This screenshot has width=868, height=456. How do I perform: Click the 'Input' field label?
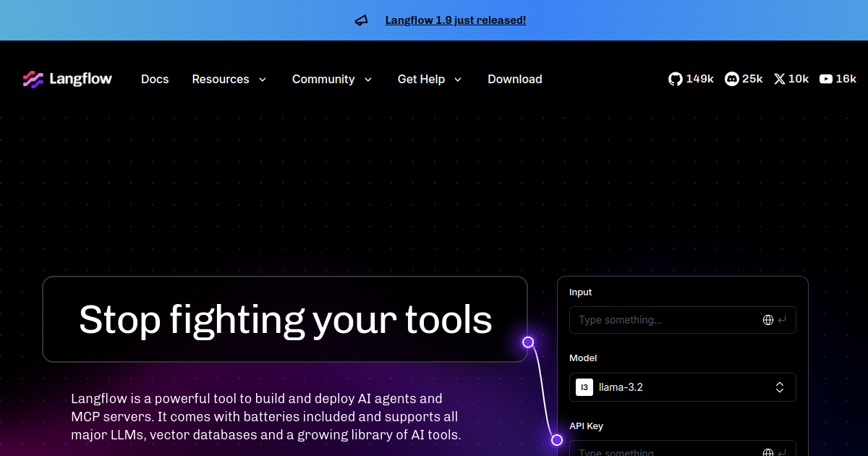(581, 292)
